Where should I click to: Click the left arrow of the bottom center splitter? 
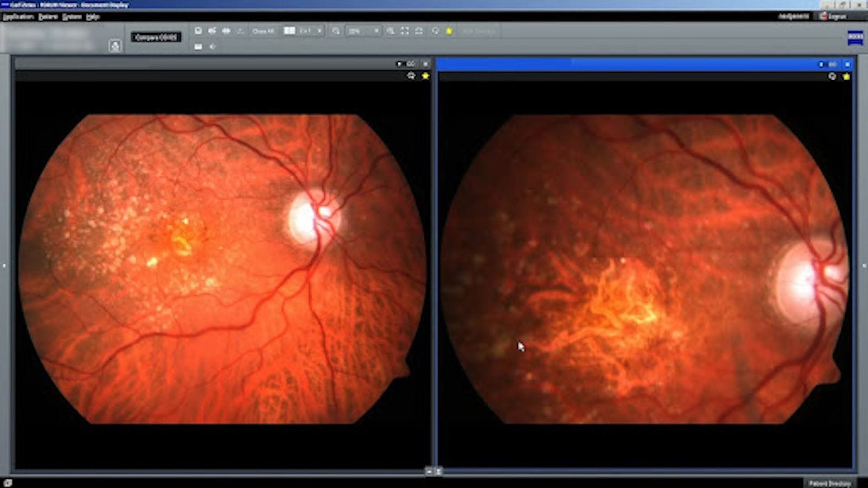429,472
